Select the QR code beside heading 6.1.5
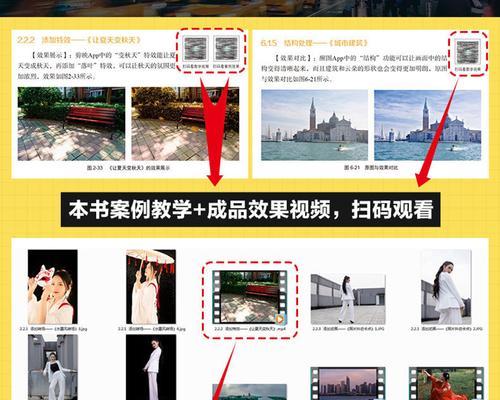500x400 pixels. coord(468,52)
